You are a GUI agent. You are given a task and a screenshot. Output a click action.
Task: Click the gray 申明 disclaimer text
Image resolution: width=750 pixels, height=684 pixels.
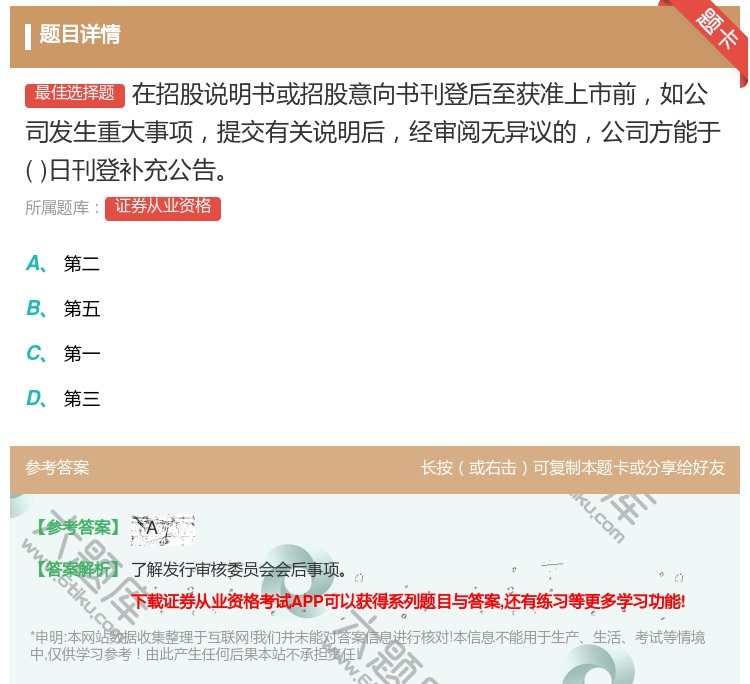point(367,645)
